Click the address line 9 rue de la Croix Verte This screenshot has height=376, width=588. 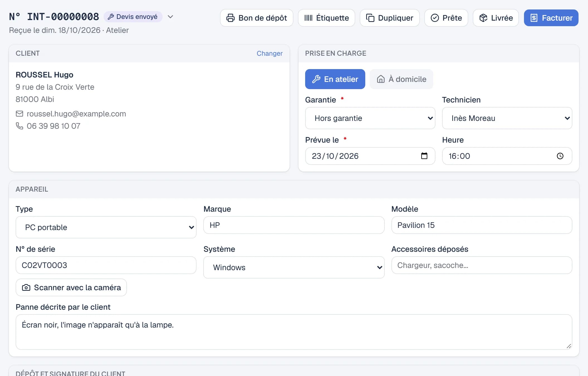55,87
